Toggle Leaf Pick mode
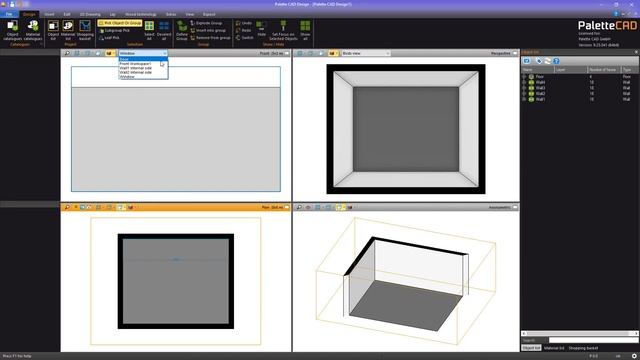Screen dimensions: 640x360 [x=109, y=38]
